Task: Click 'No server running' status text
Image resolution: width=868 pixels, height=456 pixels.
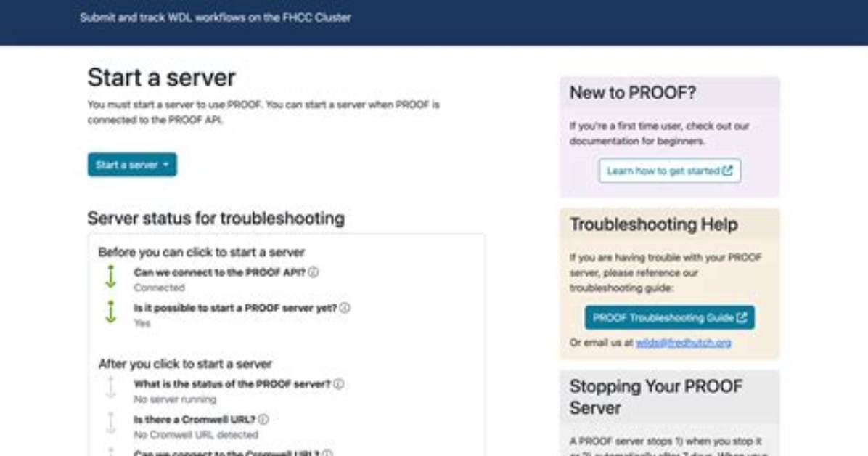Action: pos(174,399)
